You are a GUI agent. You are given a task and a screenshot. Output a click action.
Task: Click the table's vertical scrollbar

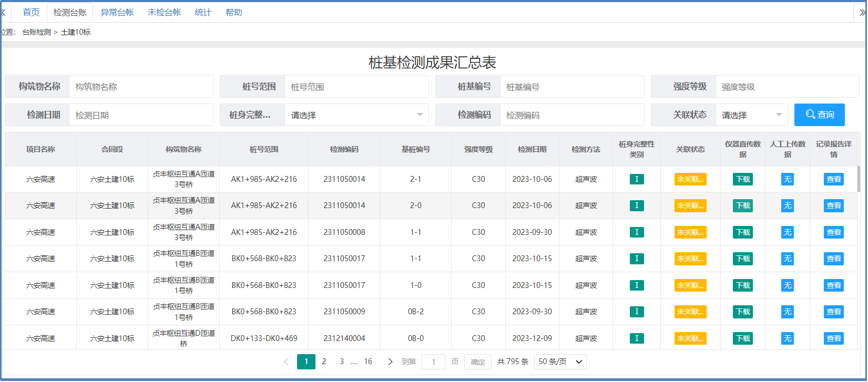[x=859, y=179]
